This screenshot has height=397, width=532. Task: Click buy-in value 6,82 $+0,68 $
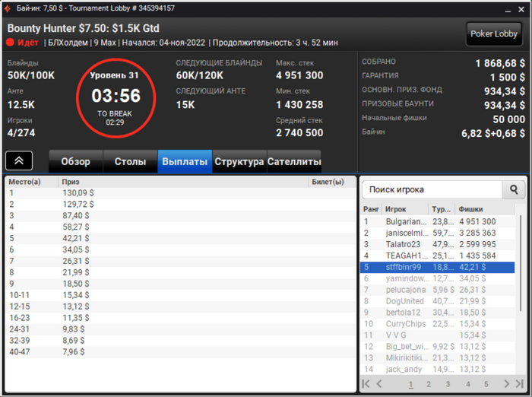(x=493, y=133)
